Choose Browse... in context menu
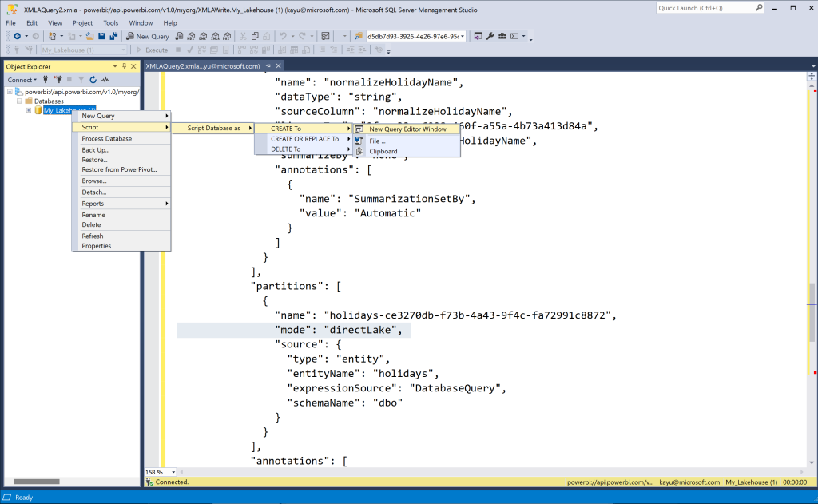The width and height of the screenshot is (818, 504). (x=121, y=181)
